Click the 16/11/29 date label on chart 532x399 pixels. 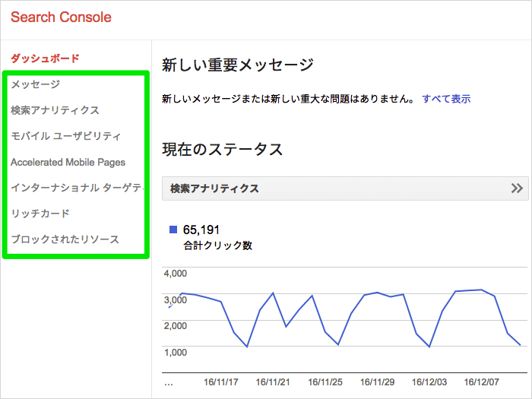click(x=377, y=382)
